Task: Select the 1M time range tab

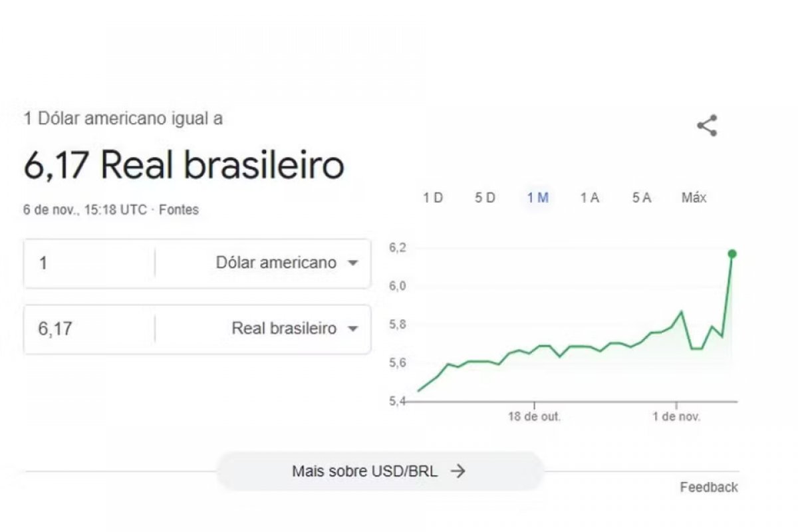Action: (537, 198)
